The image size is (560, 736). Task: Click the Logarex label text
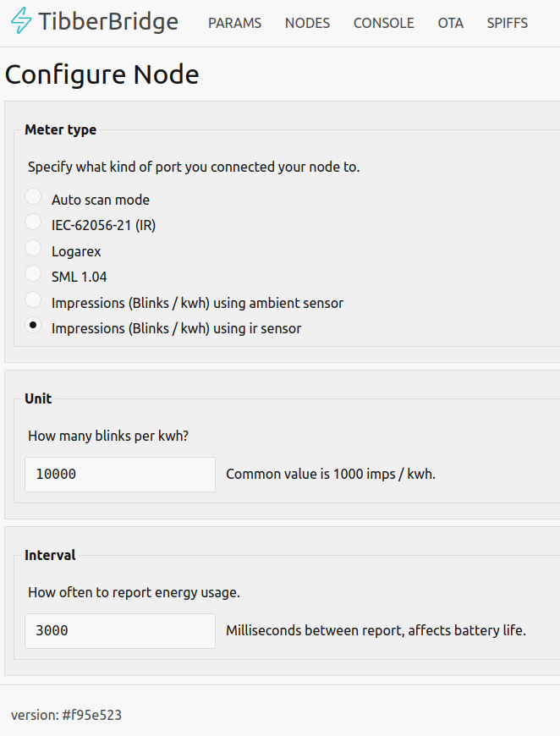76,251
